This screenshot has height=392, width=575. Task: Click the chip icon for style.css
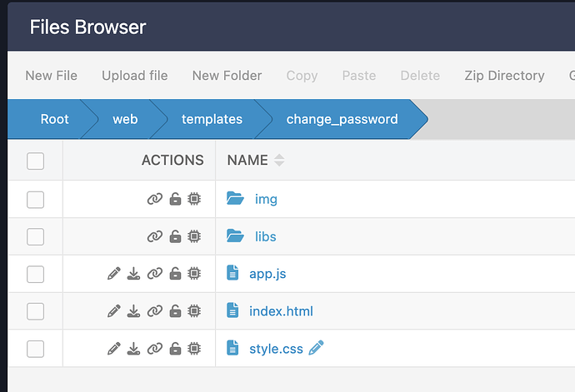194,349
